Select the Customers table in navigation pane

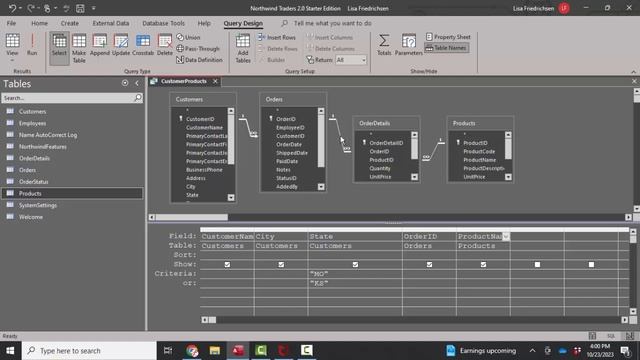(72, 111)
